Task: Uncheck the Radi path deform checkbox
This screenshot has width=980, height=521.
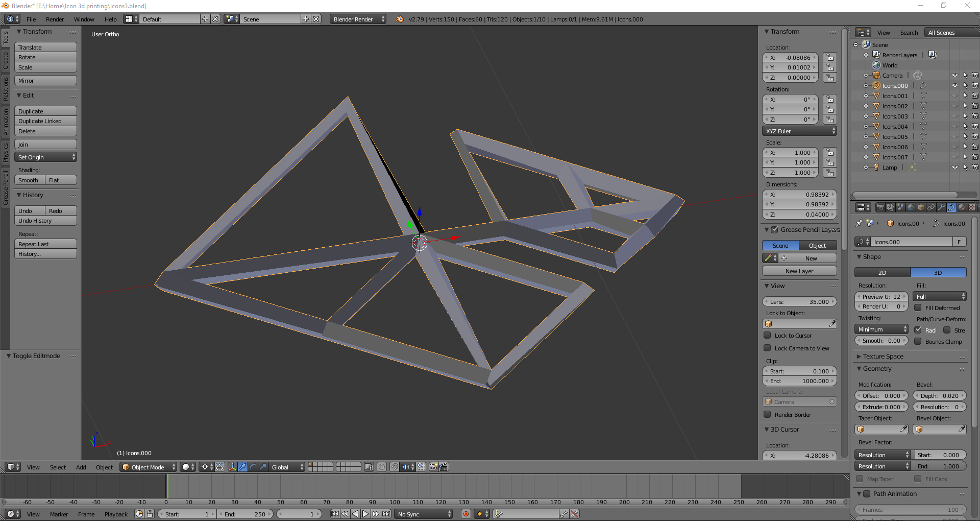Action: [x=918, y=330]
